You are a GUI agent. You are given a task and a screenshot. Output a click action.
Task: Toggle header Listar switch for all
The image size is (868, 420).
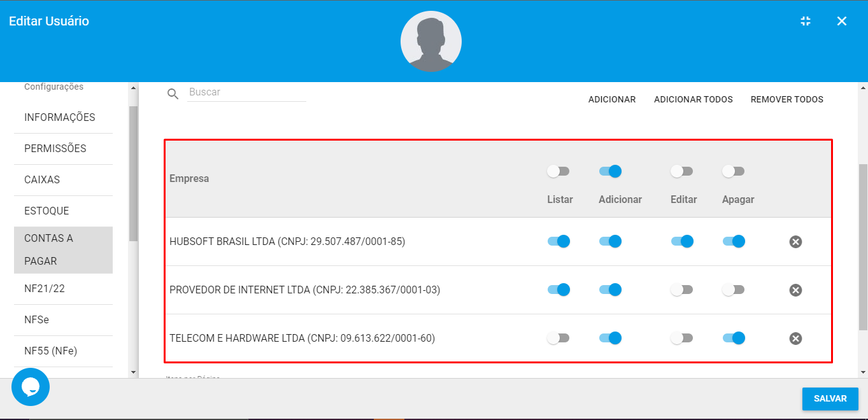tap(559, 171)
